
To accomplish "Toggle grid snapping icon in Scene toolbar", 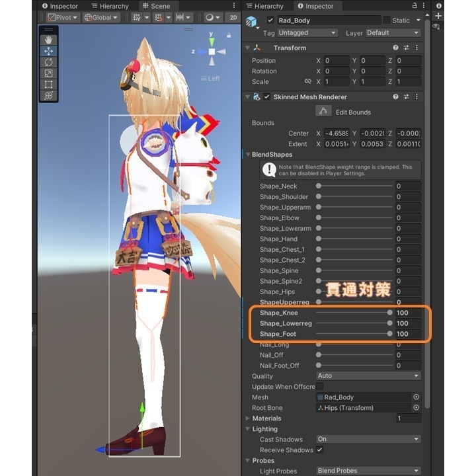I will coord(159,18).
